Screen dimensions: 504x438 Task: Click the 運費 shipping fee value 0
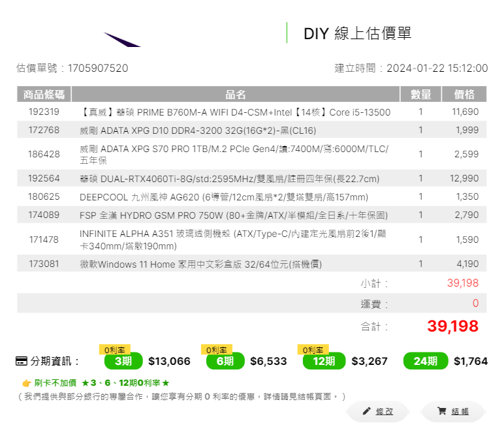click(476, 303)
